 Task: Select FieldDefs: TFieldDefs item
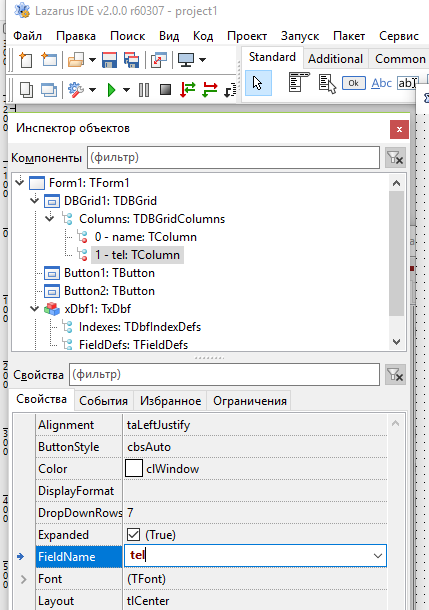[133, 345]
